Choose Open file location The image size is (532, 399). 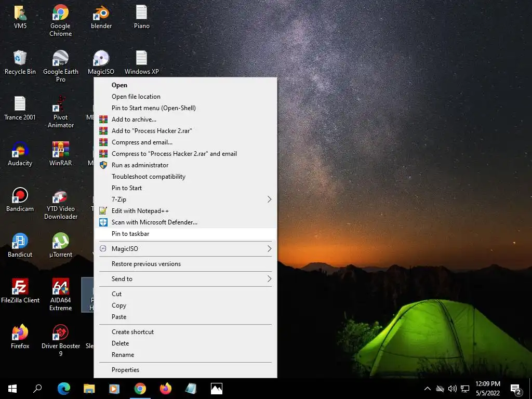185,97
